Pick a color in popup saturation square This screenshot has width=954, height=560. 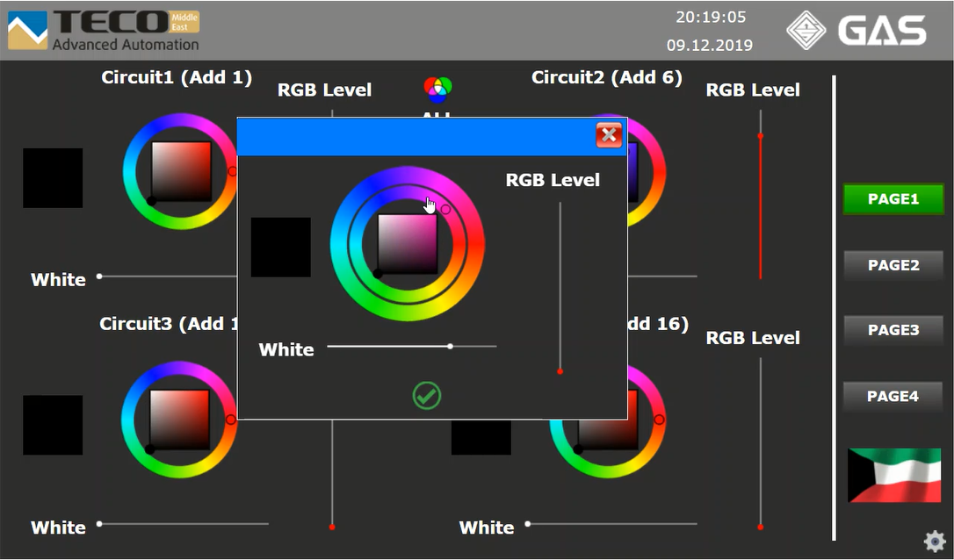pos(408,243)
